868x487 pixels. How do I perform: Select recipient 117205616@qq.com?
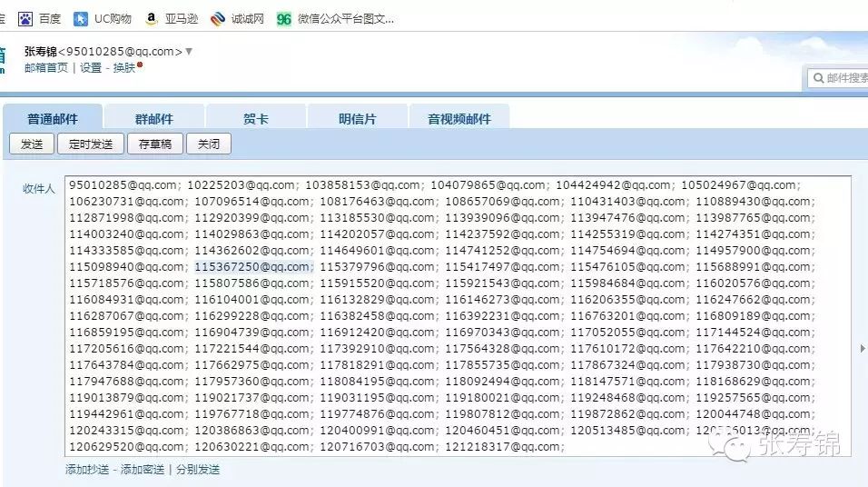coord(127,349)
